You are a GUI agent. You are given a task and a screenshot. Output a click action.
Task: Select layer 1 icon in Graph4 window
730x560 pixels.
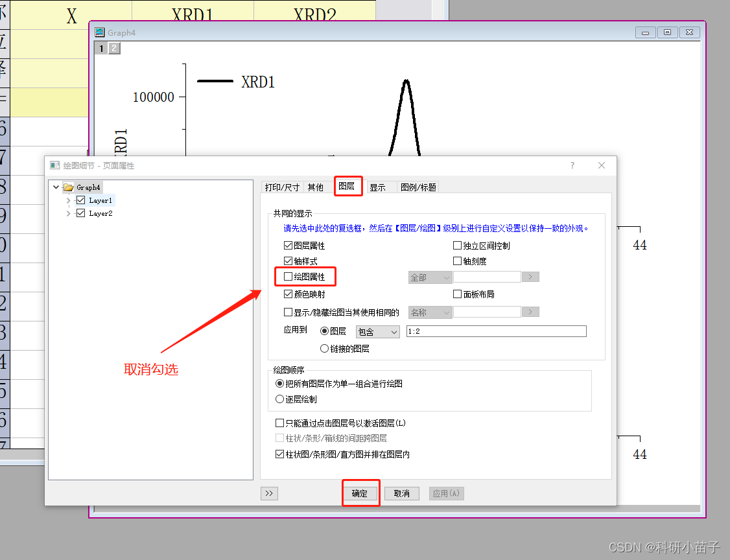(x=101, y=48)
